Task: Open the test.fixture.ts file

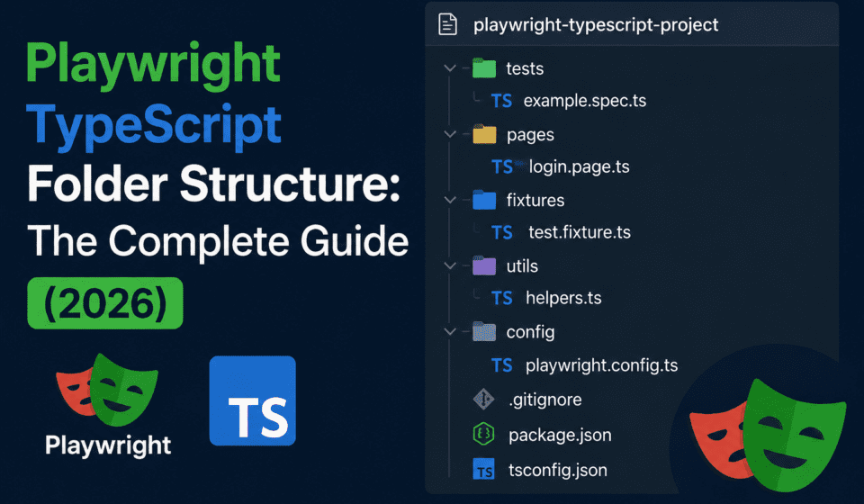Action: [x=580, y=232]
